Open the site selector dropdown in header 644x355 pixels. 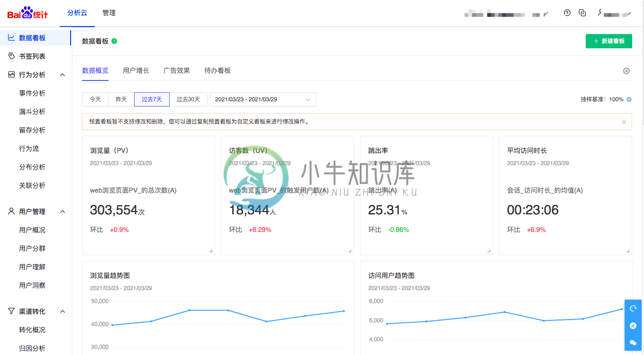click(x=507, y=15)
